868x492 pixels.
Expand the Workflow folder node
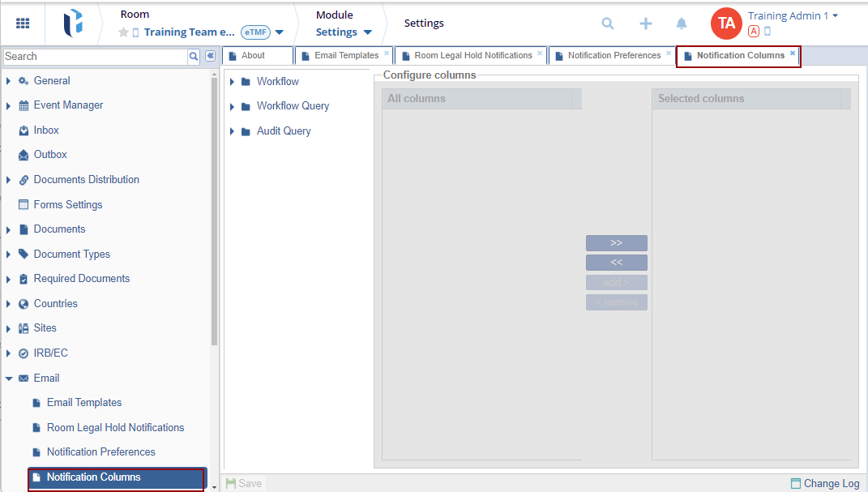[x=233, y=82]
